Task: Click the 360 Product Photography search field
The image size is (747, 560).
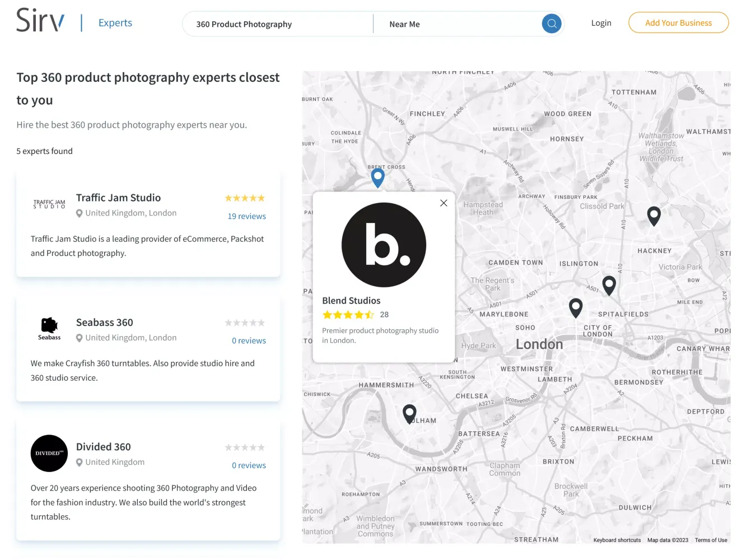Action: point(278,24)
